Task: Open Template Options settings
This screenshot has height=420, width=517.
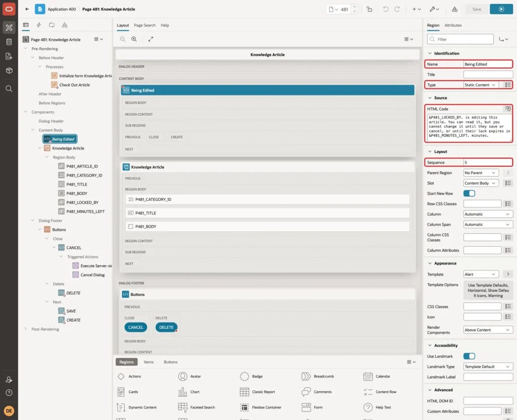Action: (x=488, y=290)
